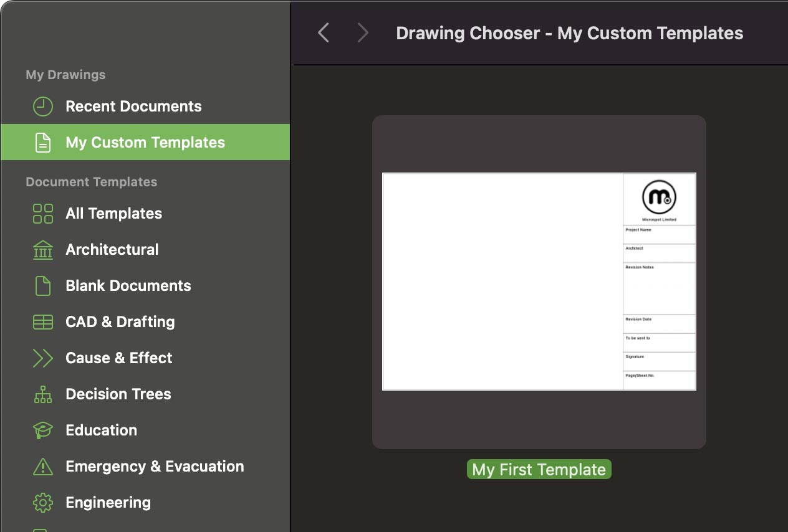
Task: Click the Blank Documents page icon
Action: (x=42, y=286)
